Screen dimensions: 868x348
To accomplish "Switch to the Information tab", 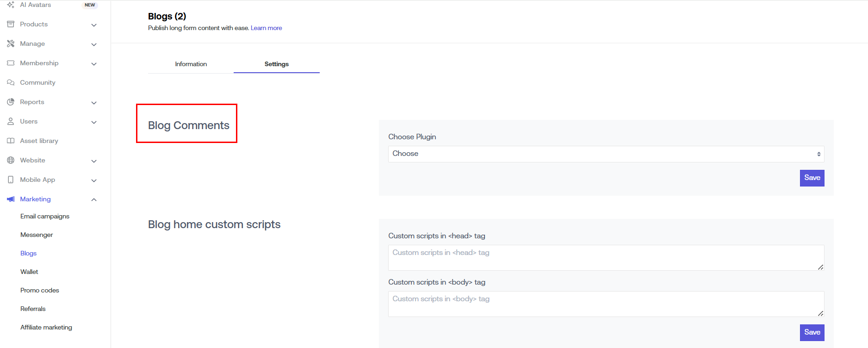I will click(191, 64).
